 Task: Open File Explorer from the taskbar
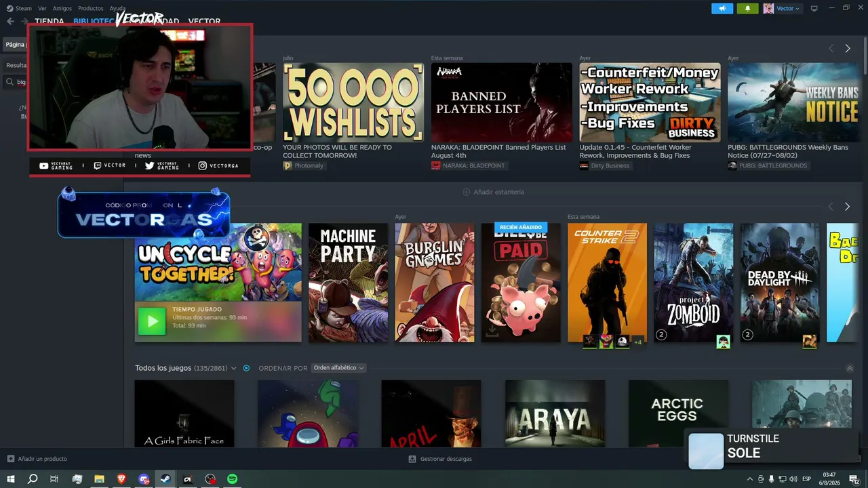coord(99,479)
